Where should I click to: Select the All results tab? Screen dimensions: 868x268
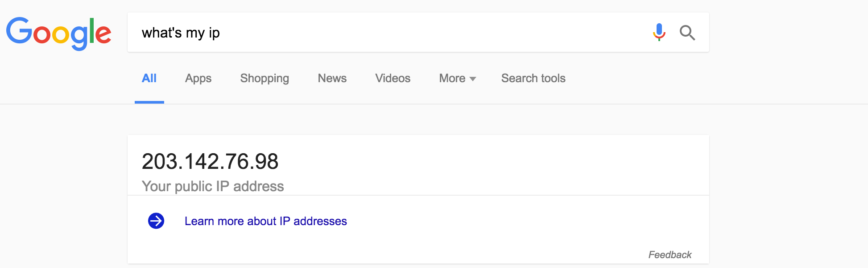tap(149, 78)
